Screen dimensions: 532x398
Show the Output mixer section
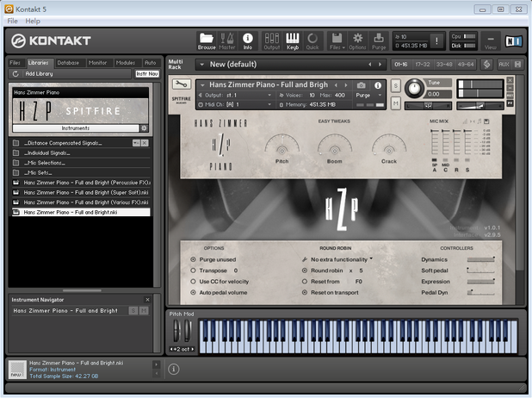pyautogui.click(x=272, y=41)
